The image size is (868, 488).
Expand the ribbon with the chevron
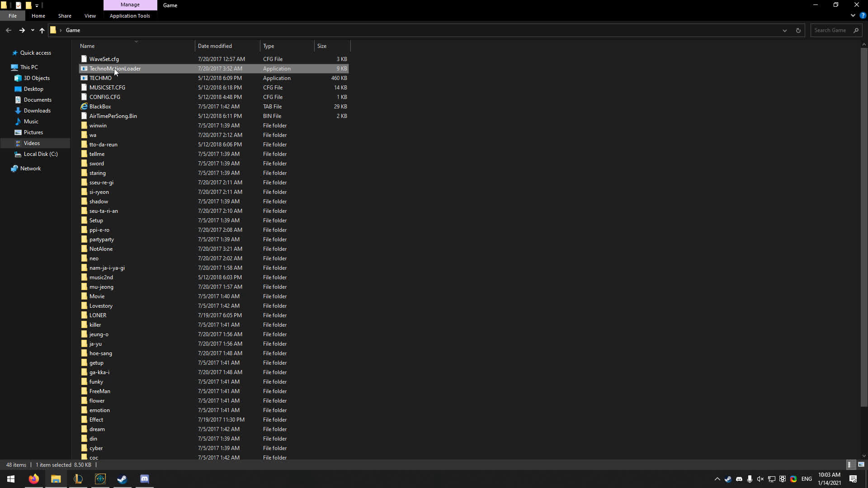tap(853, 15)
